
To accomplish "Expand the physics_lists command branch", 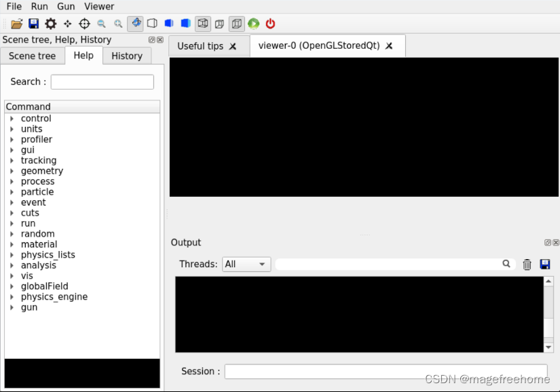I will (10, 254).
